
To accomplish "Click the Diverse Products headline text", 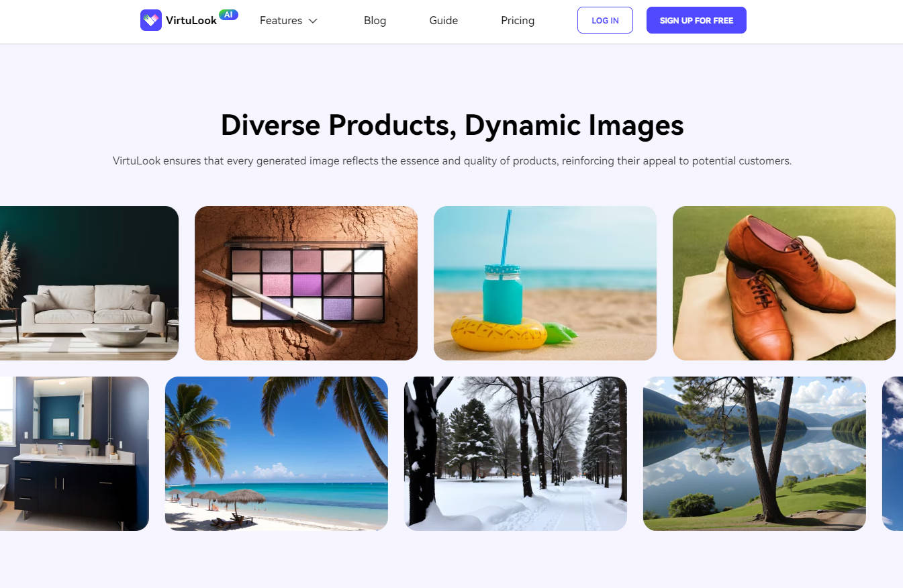I will [x=452, y=126].
